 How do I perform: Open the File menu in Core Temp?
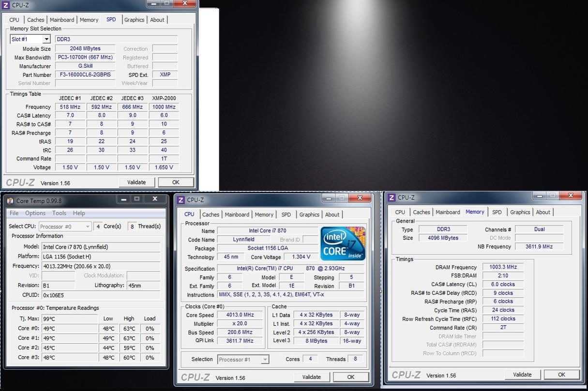(14, 213)
